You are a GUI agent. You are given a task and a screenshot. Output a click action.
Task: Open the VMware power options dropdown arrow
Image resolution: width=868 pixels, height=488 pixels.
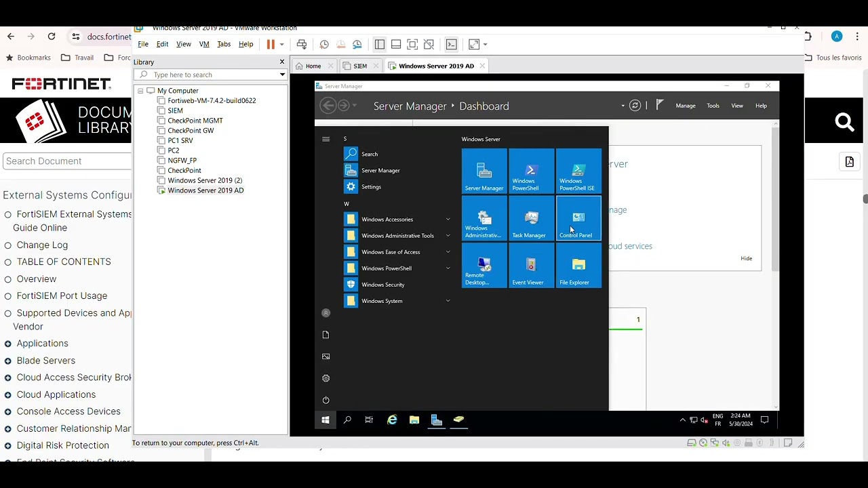click(281, 44)
